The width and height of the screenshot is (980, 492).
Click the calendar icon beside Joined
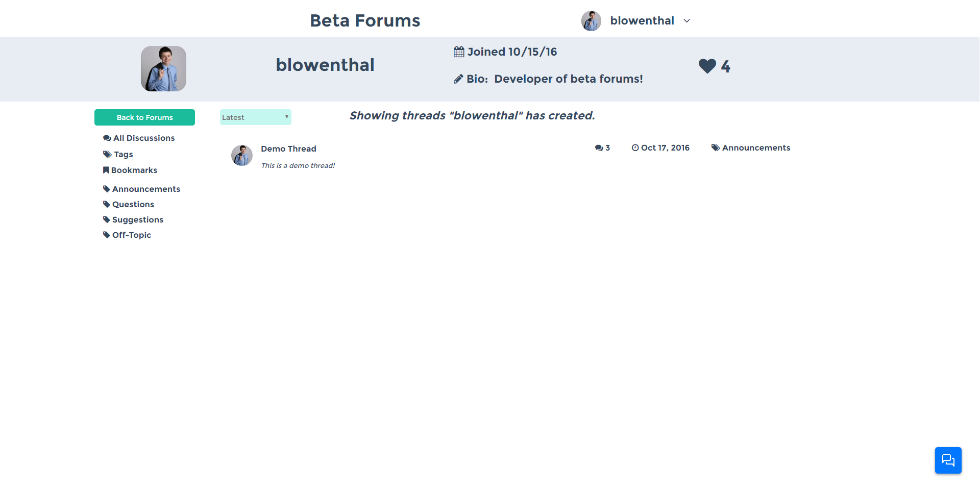pos(459,52)
